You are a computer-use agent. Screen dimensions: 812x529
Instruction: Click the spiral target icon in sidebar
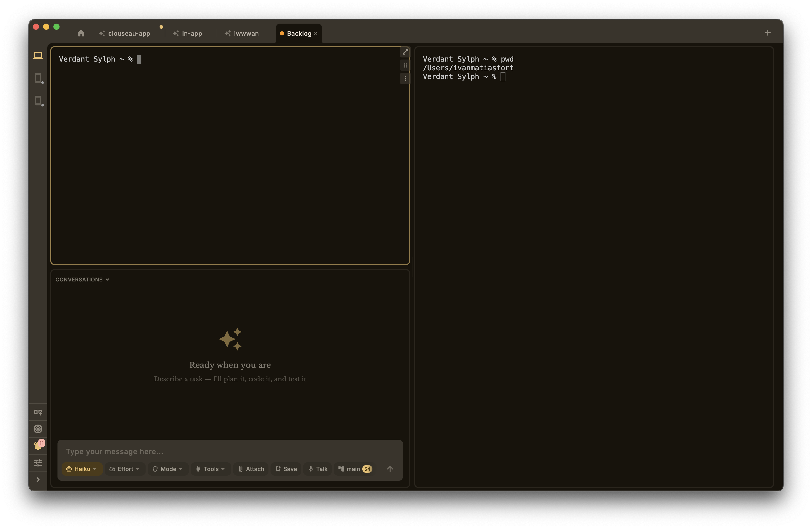tap(38, 429)
